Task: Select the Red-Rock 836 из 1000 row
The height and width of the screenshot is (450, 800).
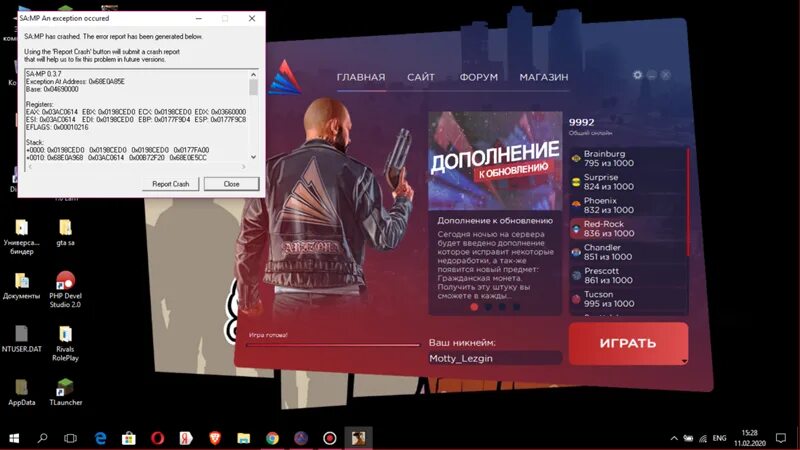Action: (x=628, y=229)
